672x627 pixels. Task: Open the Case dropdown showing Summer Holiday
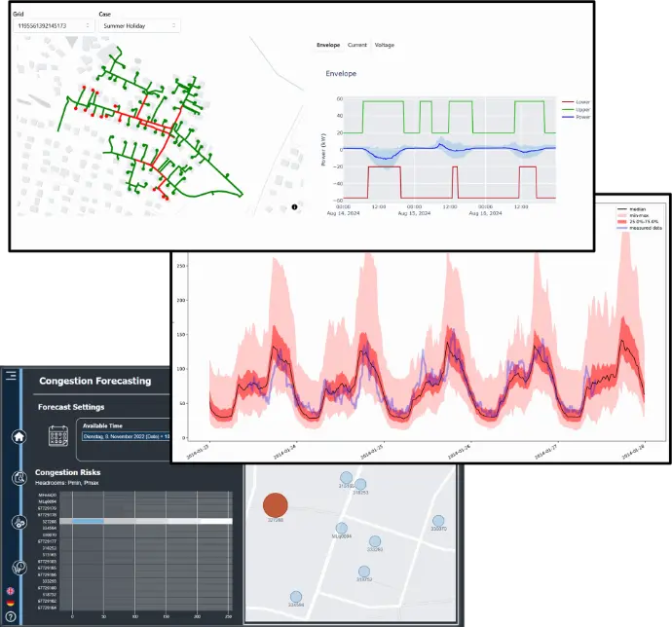click(140, 26)
